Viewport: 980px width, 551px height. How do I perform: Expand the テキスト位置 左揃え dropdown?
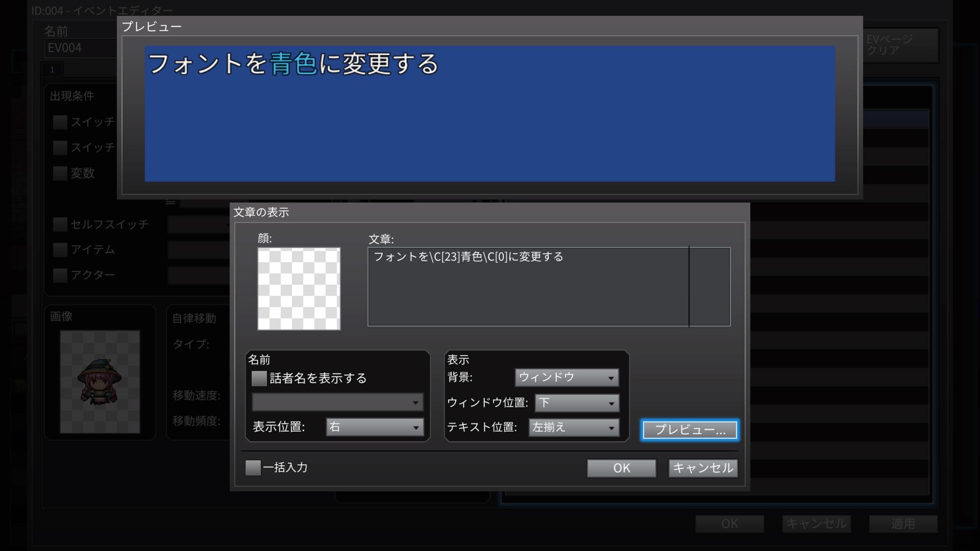[x=574, y=428]
